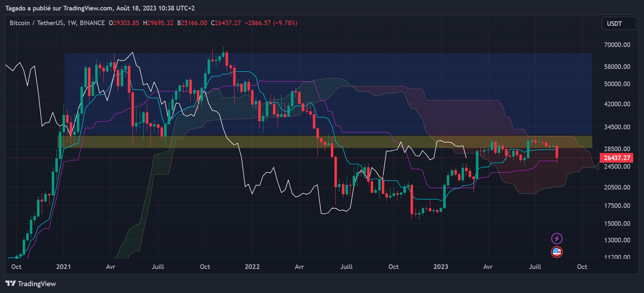Click the 50000.00 price axis label
Viewport: 644px width, 293px height.
click(617, 84)
